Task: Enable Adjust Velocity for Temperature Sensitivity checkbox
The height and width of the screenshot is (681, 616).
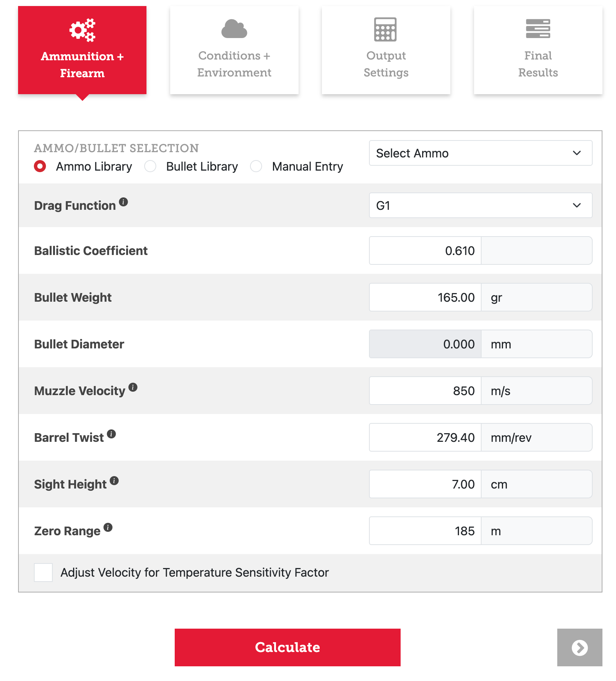Action: 43,573
